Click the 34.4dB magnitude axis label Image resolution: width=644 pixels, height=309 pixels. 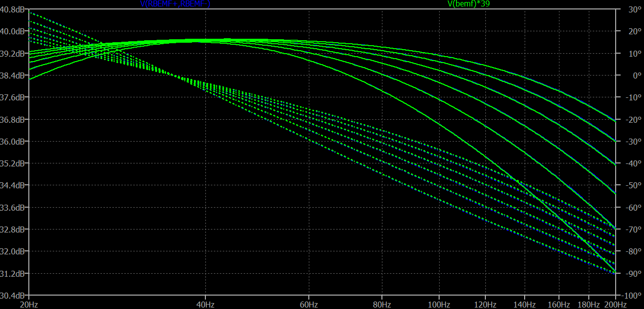13,185
